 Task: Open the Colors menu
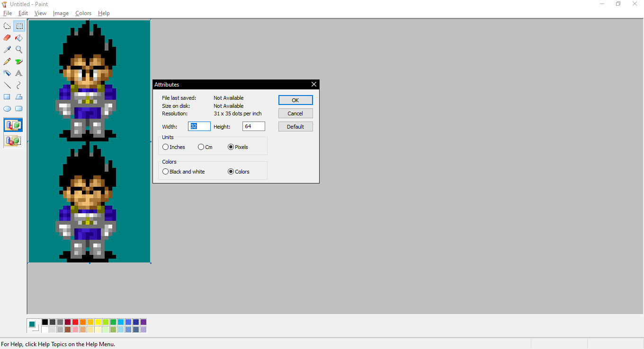click(83, 13)
